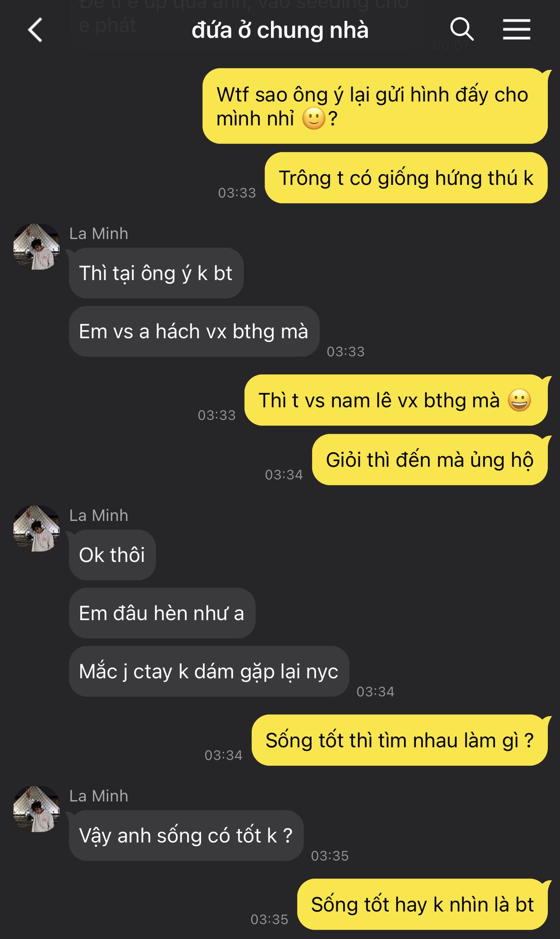Tap the bubble 'Giỏi thì đến mà ủng hộ'
The image size is (560, 939).
(x=430, y=460)
